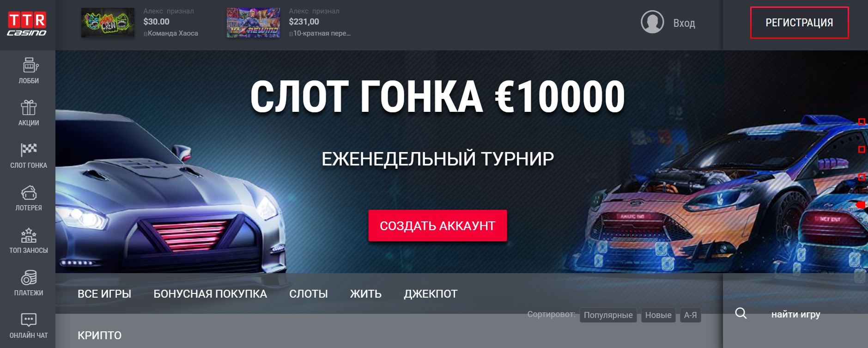Image resolution: width=868 pixels, height=348 pixels.
Task: Sort games by Популярные
Action: (608, 315)
